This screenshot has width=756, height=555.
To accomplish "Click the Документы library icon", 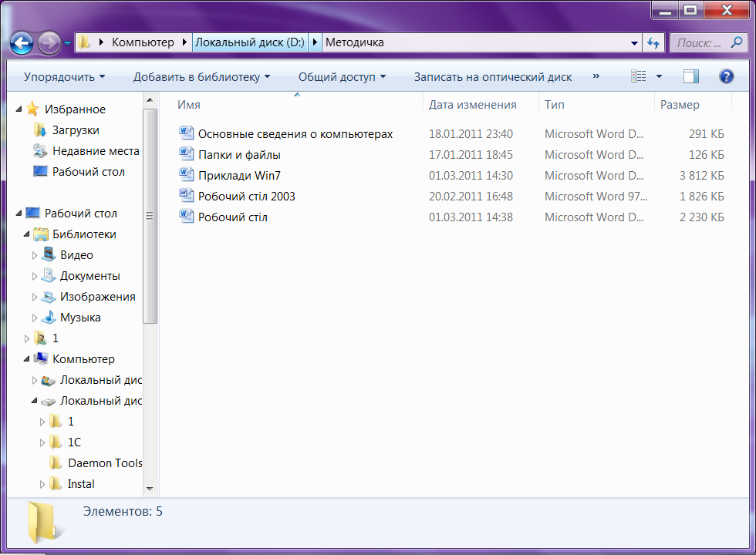I will tap(48, 275).
